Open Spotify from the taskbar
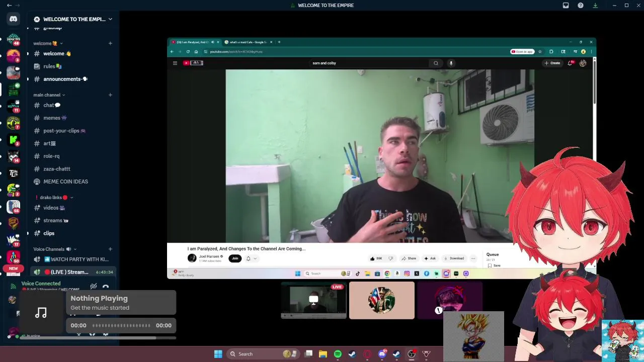The image size is (644, 362). [x=338, y=354]
